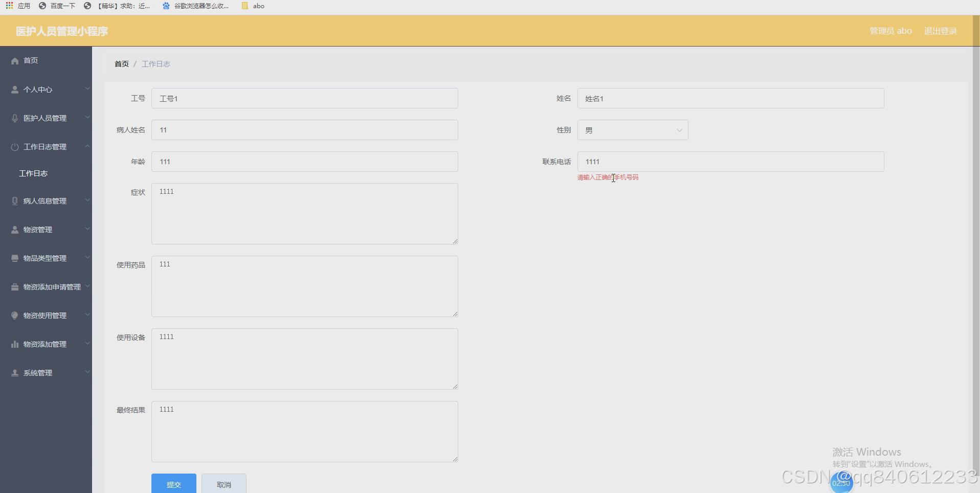Expand the 个人中心 menu chevron
The image size is (980, 493).
[x=87, y=88]
